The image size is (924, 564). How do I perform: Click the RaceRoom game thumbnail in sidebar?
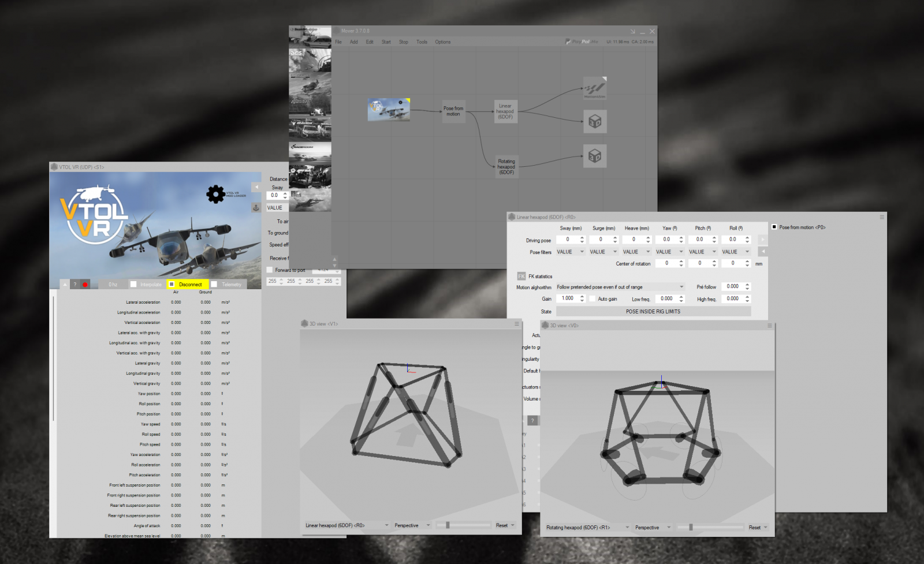(310, 154)
